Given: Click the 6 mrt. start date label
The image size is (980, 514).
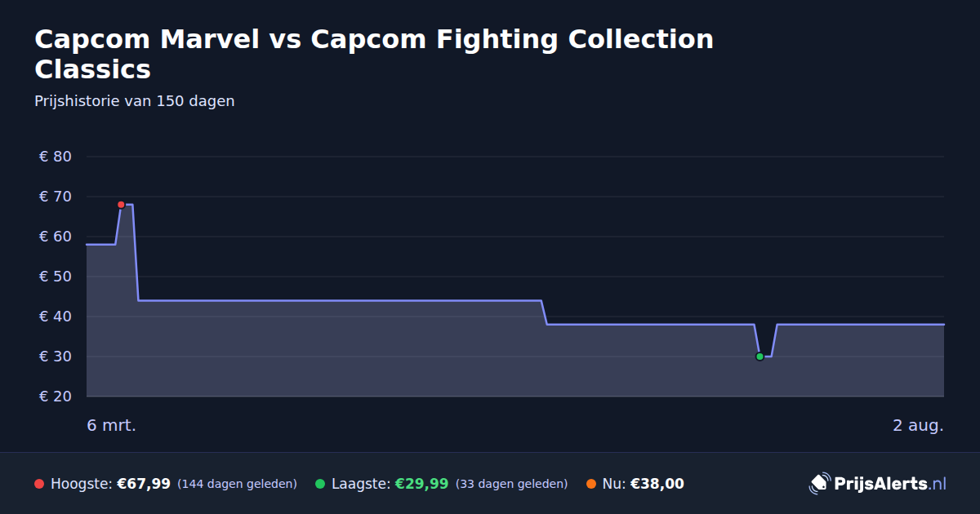Looking at the screenshot, I should tap(111, 425).
